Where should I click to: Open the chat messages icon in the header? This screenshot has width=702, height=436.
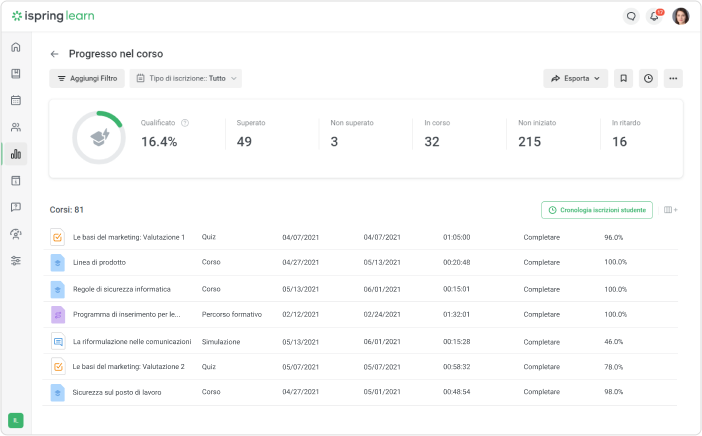pyautogui.click(x=630, y=16)
